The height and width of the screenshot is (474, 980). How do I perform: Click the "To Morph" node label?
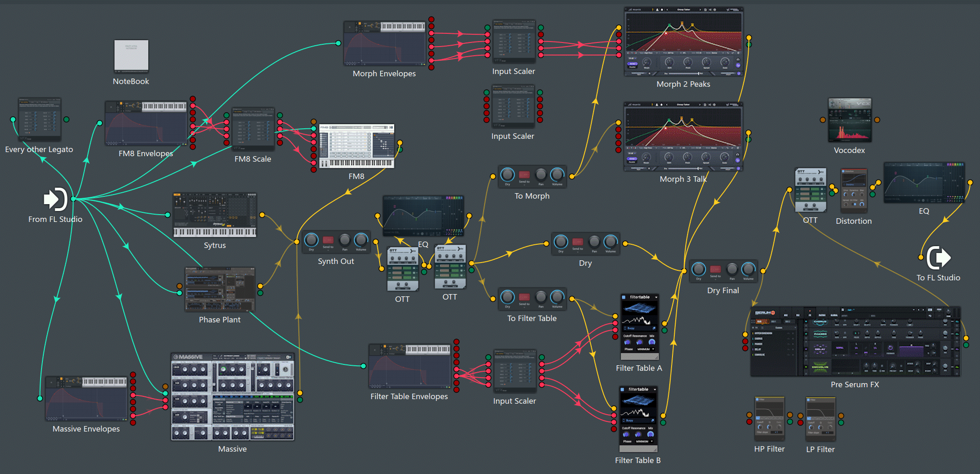pyautogui.click(x=532, y=196)
